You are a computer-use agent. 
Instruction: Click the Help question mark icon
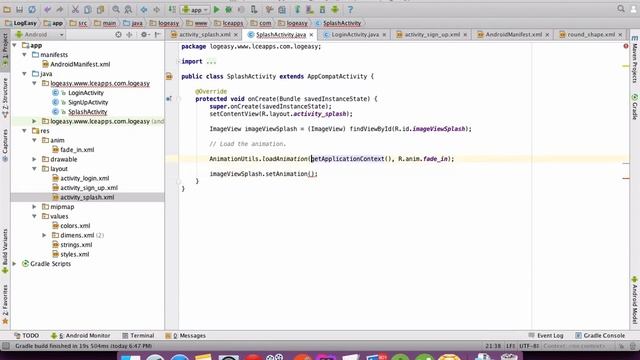[350, 9]
